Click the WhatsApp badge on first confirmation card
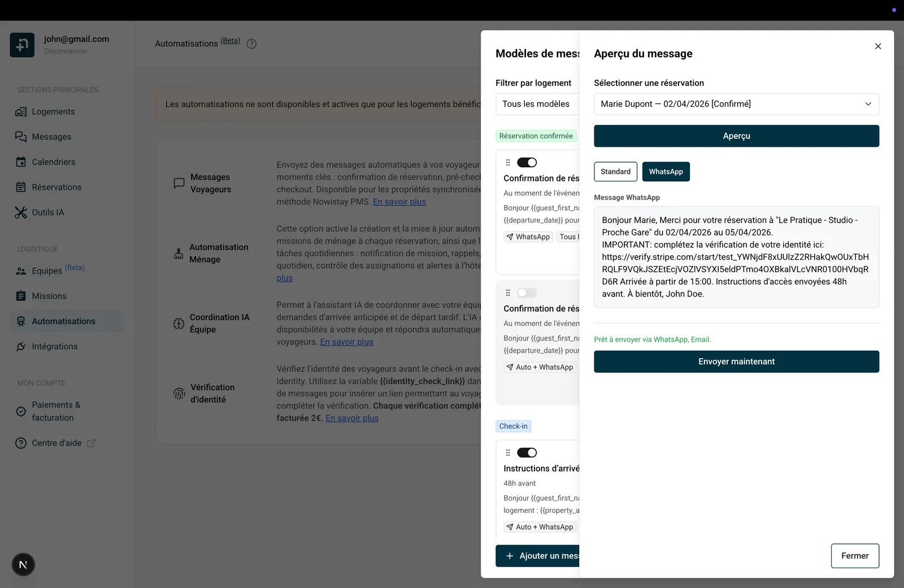This screenshot has width=904, height=588. 528,237
